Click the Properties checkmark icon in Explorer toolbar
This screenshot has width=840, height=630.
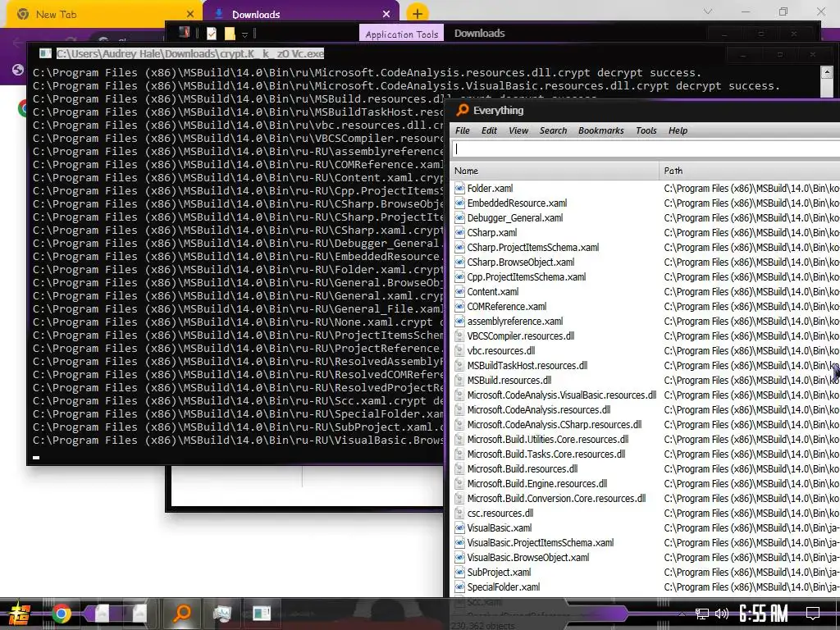click(212, 34)
